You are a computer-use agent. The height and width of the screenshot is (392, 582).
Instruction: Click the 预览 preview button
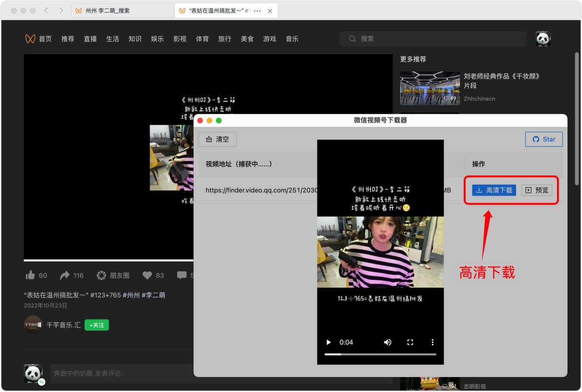click(x=537, y=190)
